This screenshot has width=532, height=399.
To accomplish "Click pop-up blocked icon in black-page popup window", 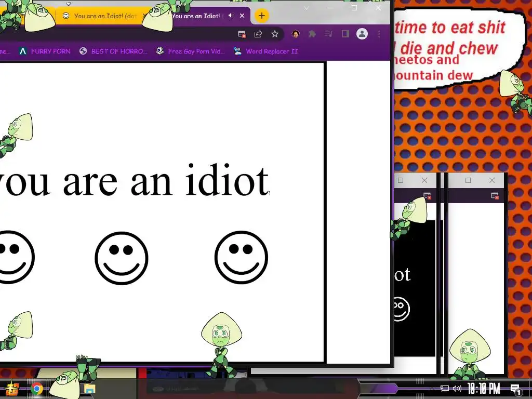I will point(427,196).
